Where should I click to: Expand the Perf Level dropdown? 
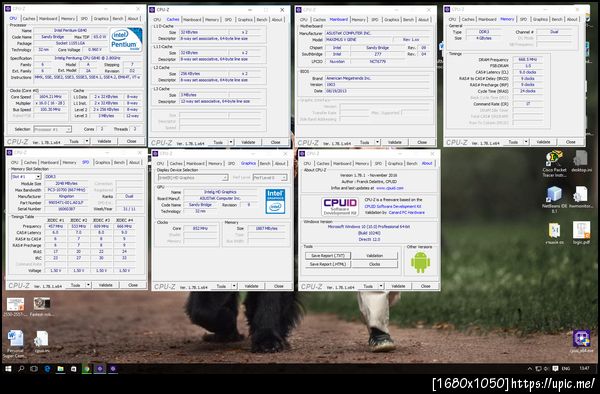[269, 177]
